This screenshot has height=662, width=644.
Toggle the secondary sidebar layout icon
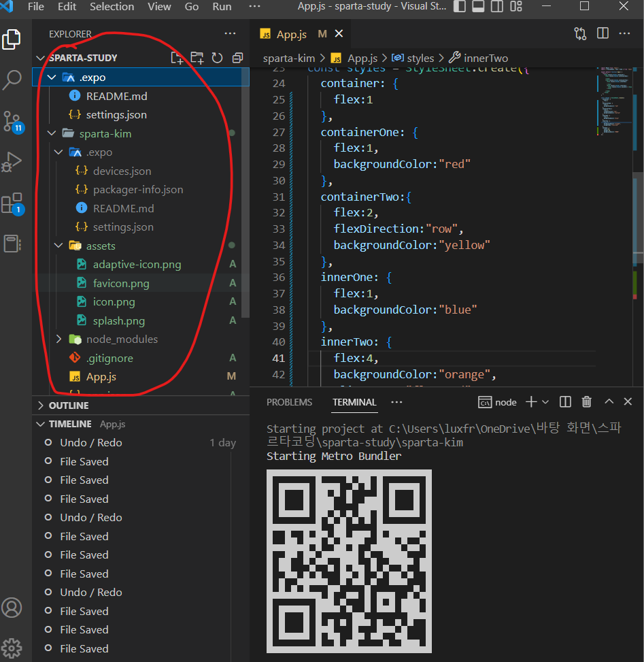tap(497, 6)
